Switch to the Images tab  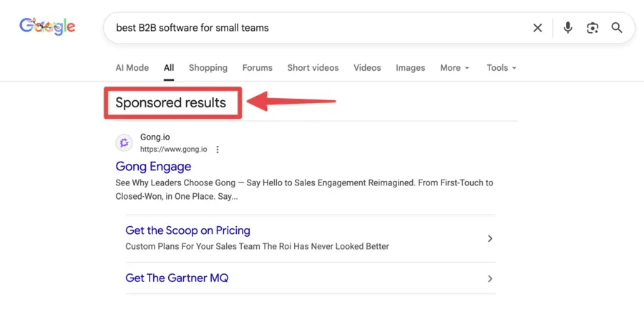410,68
